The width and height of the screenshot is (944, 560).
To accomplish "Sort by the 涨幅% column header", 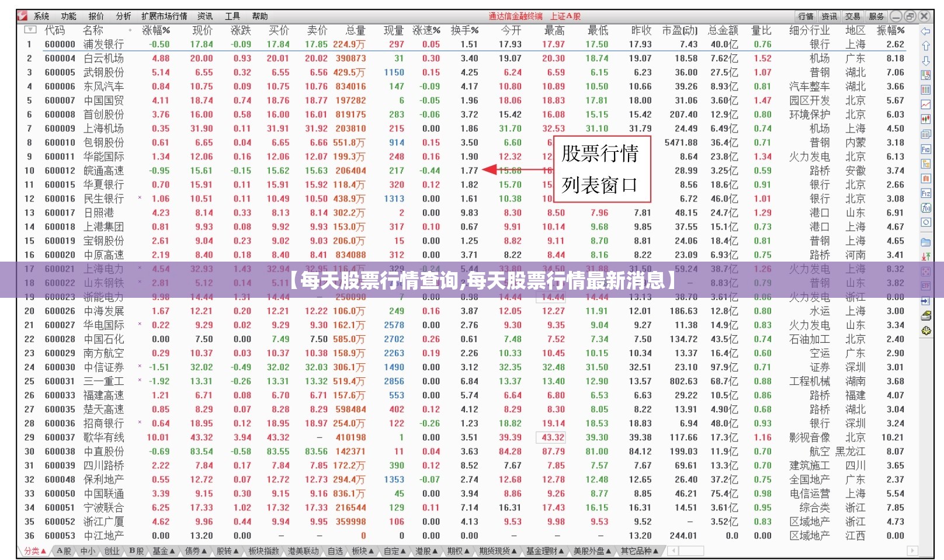I will [156, 30].
